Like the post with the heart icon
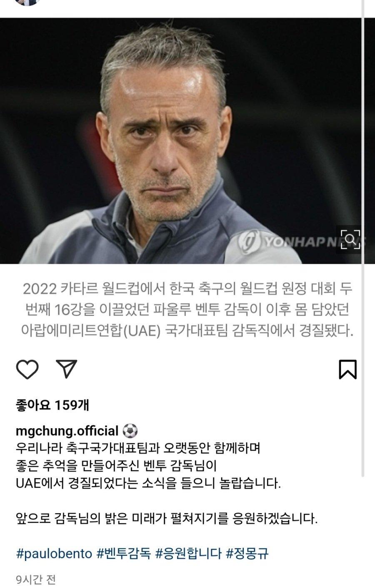The height and width of the screenshot is (588, 375). (27, 369)
